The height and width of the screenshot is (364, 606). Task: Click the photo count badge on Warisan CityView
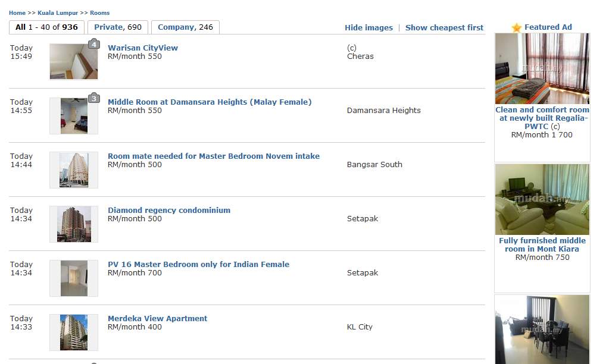coord(93,44)
